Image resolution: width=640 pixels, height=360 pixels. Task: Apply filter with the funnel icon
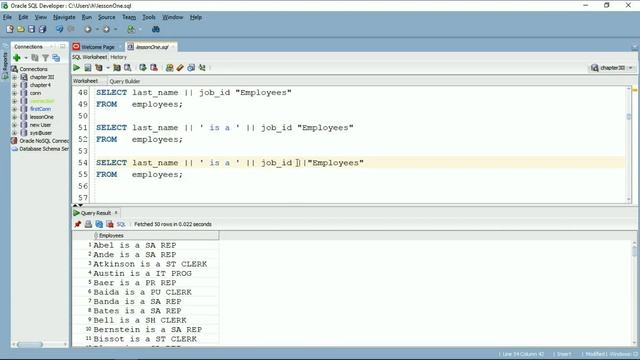click(45, 58)
